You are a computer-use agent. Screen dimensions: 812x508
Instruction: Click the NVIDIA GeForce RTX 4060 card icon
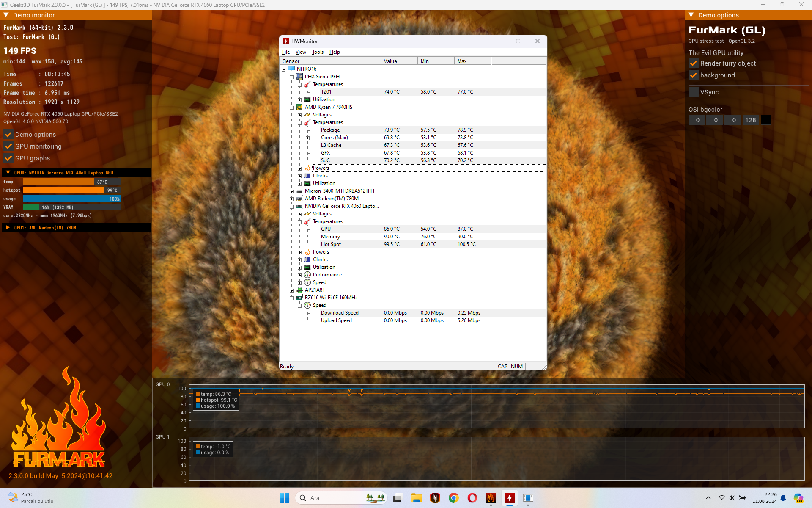click(x=299, y=206)
